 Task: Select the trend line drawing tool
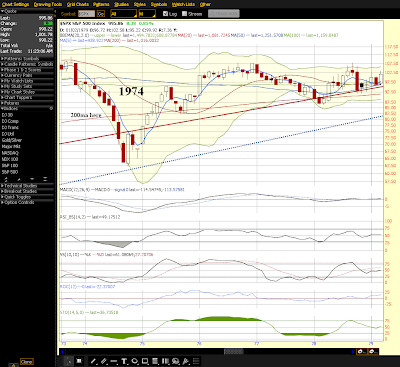click(94, 361)
